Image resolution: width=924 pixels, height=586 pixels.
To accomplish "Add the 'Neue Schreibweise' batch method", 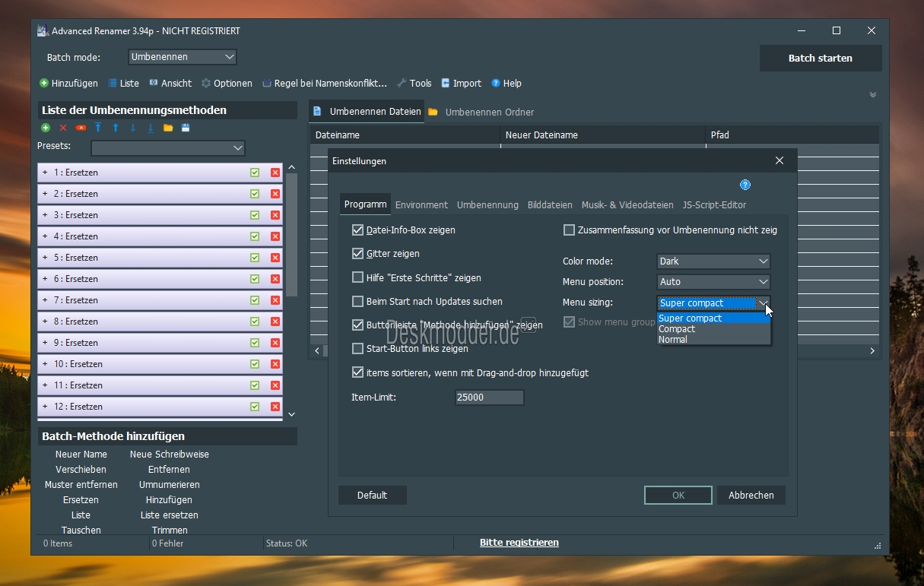I will pos(170,454).
